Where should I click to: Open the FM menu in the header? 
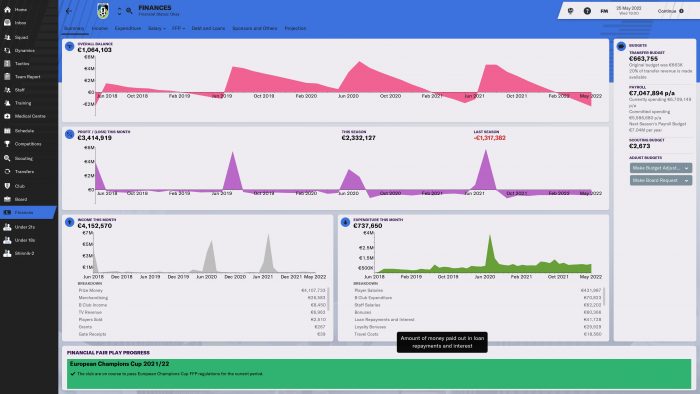pos(604,11)
